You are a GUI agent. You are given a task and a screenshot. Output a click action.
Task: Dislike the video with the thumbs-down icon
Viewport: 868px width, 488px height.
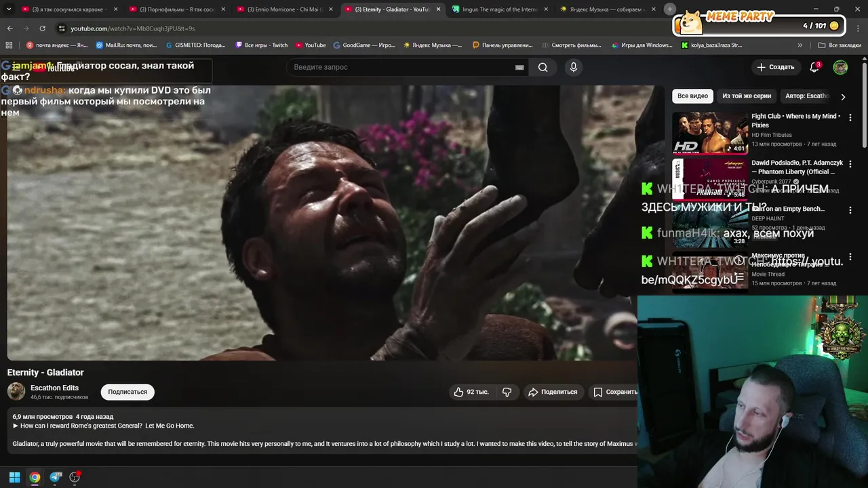pos(507,392)
